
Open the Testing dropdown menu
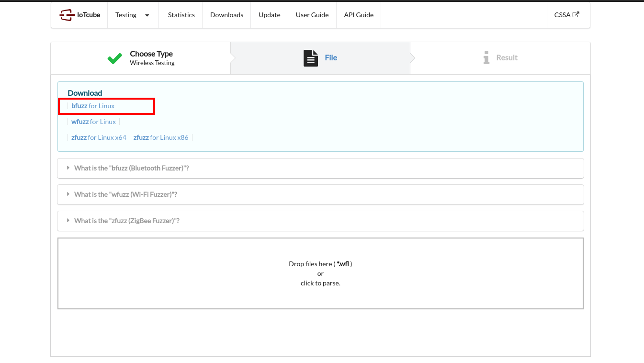[133, 15]
